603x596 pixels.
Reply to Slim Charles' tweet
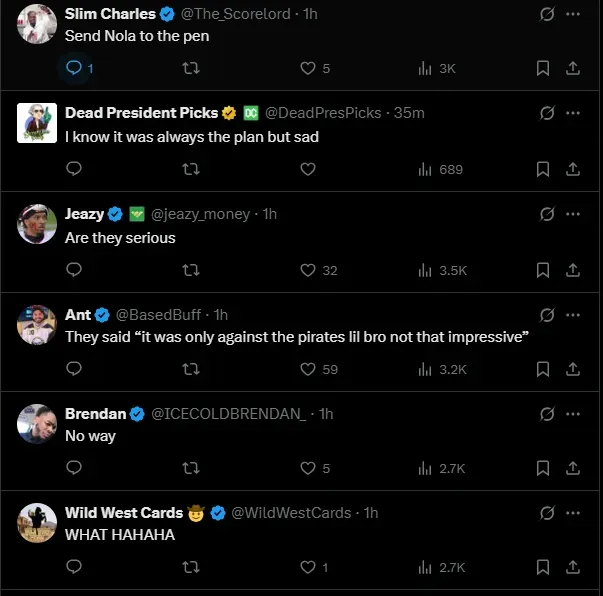74,68
